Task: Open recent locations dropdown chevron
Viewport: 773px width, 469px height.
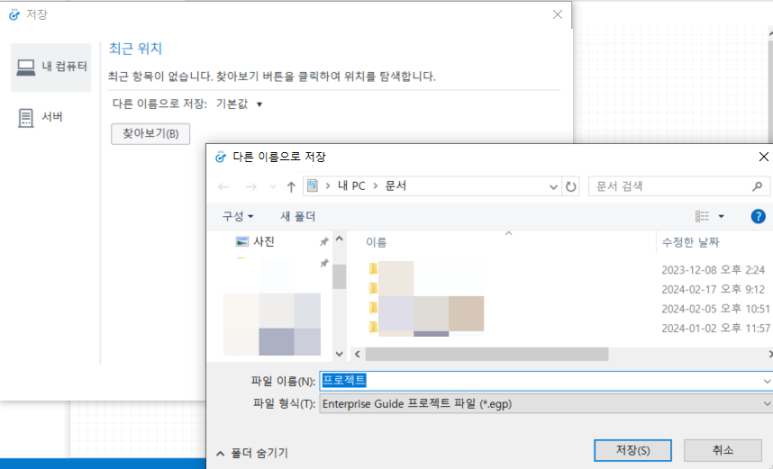Action: [273, 187]
